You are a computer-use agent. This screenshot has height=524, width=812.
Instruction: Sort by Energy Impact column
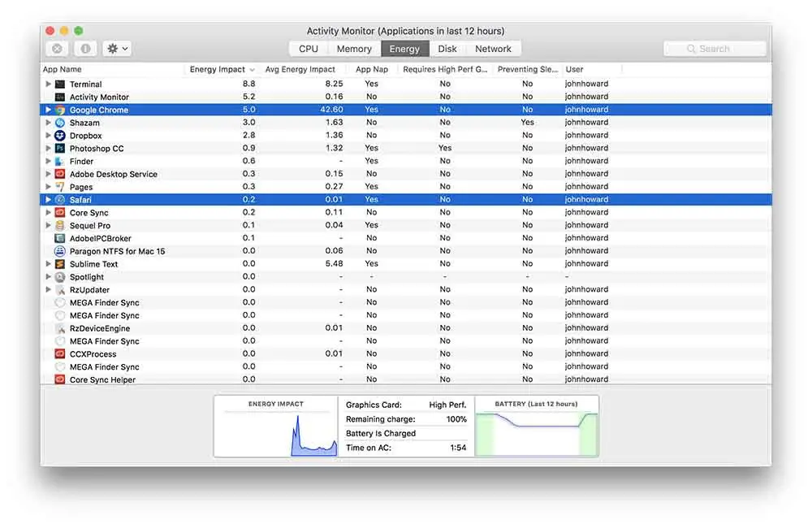click(x=221, y=69)
